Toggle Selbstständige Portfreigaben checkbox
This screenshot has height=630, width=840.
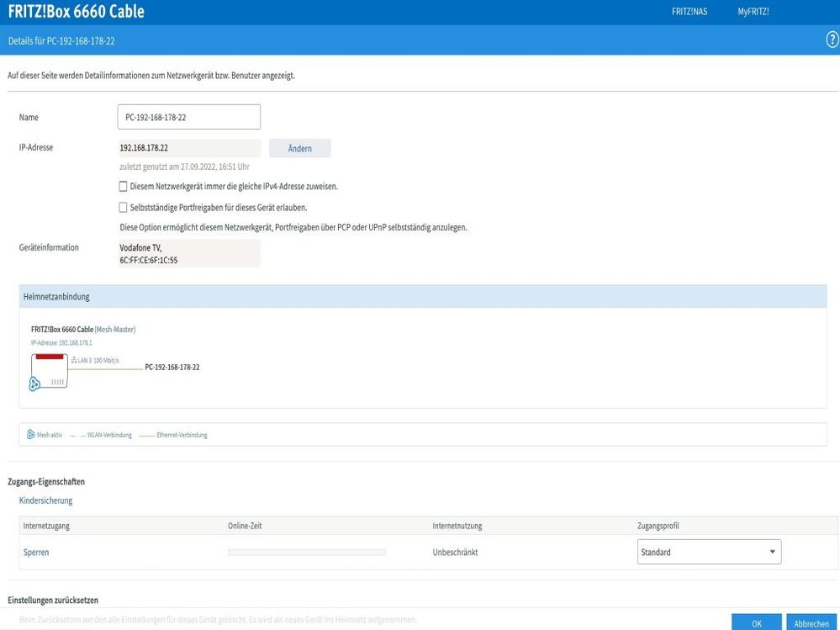pyautogui.click(x=123, y=207)
